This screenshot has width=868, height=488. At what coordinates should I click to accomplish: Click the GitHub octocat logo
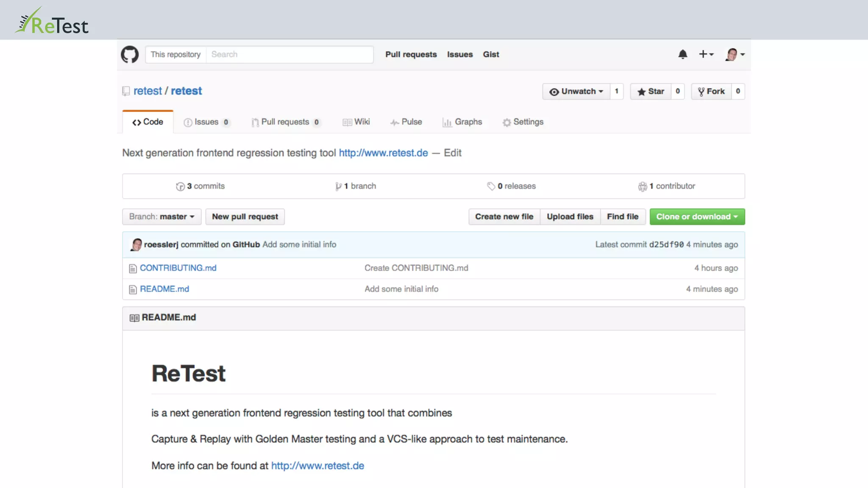coord(130,55)
